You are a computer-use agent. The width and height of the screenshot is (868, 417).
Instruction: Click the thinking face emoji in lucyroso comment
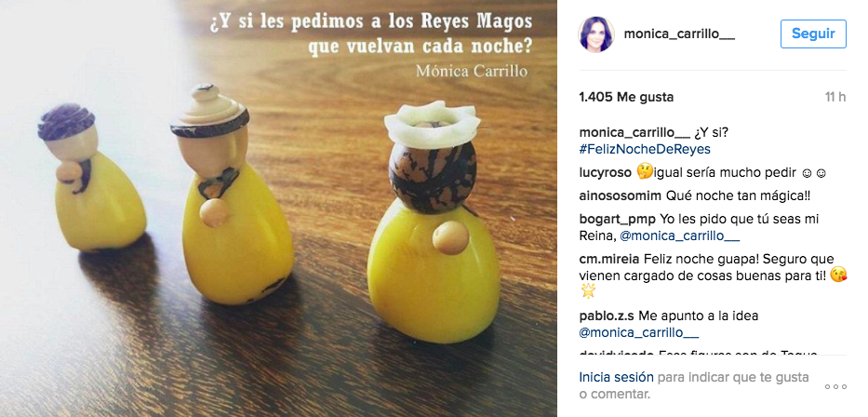click(x=645, y=171)
